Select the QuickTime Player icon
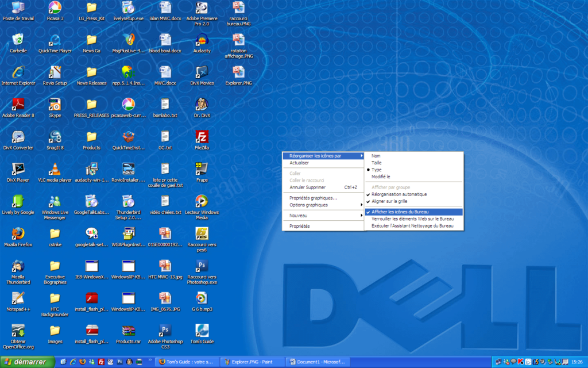Image resolution: width=588 pixels, height=368 pixels. click(x=55, y=44)
